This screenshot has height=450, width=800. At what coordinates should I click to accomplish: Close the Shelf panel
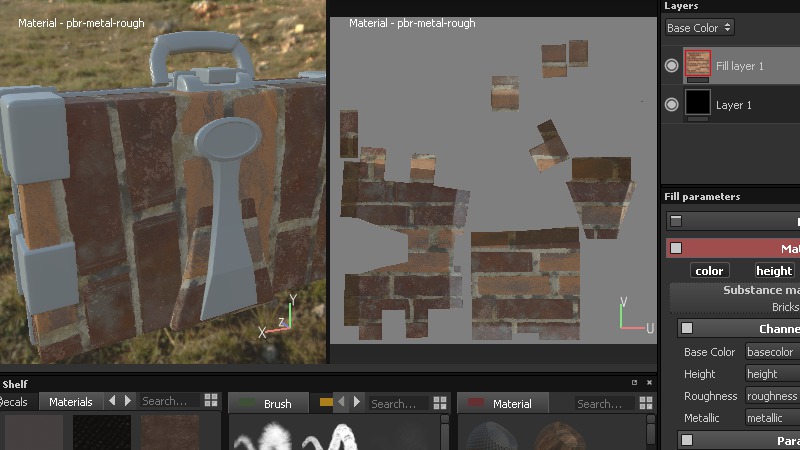pos(649,382)
